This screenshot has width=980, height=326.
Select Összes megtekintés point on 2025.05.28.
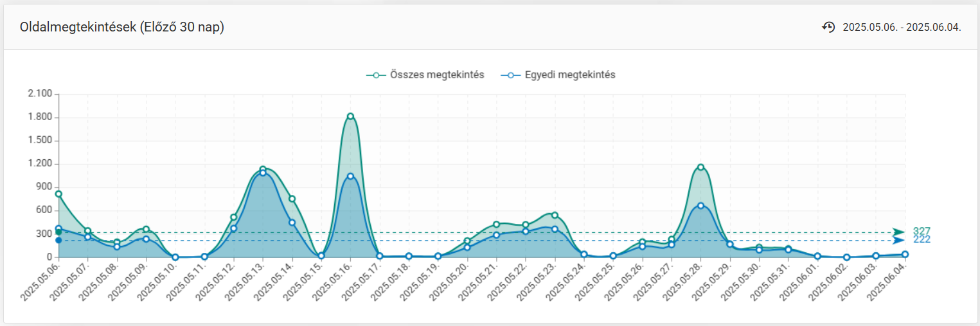coord(700,167)
